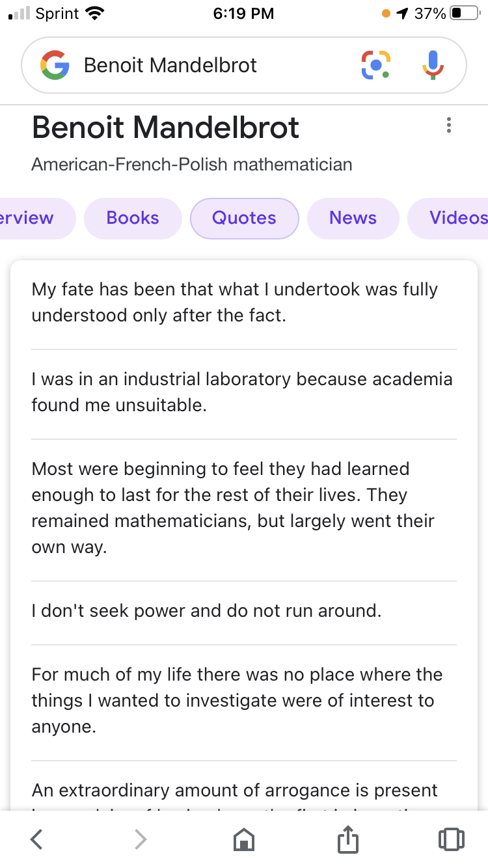Tap the battery indicator in status bar
The image size is (488, 868).
click(465, 13)
